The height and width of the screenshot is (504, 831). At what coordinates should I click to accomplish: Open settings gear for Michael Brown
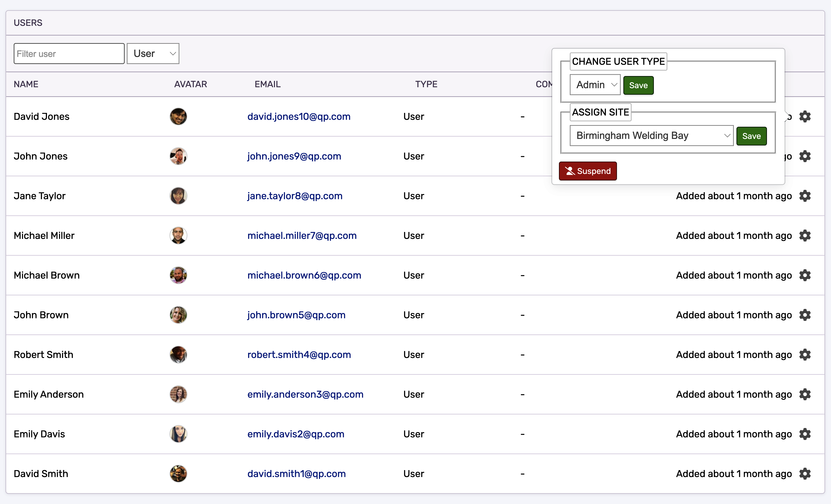pos(805,275)
